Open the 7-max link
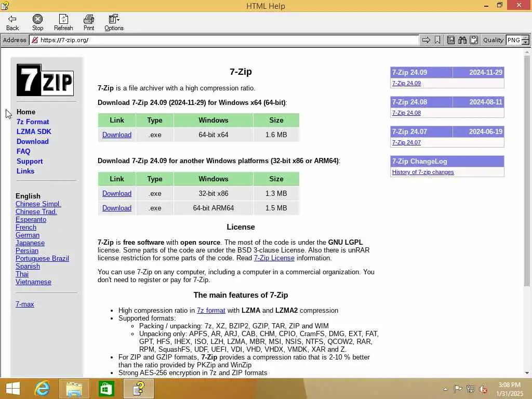 click(x=25, y=304)
